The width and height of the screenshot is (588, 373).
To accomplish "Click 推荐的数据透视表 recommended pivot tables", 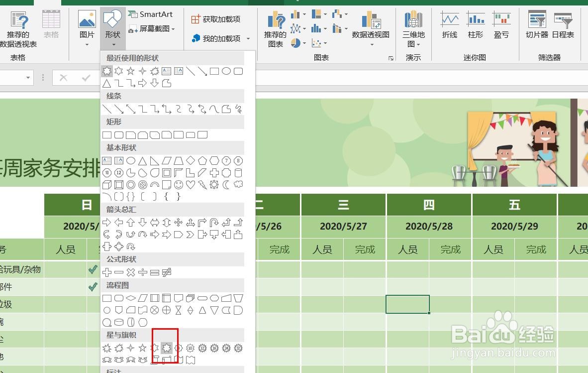I will [17, 28].
